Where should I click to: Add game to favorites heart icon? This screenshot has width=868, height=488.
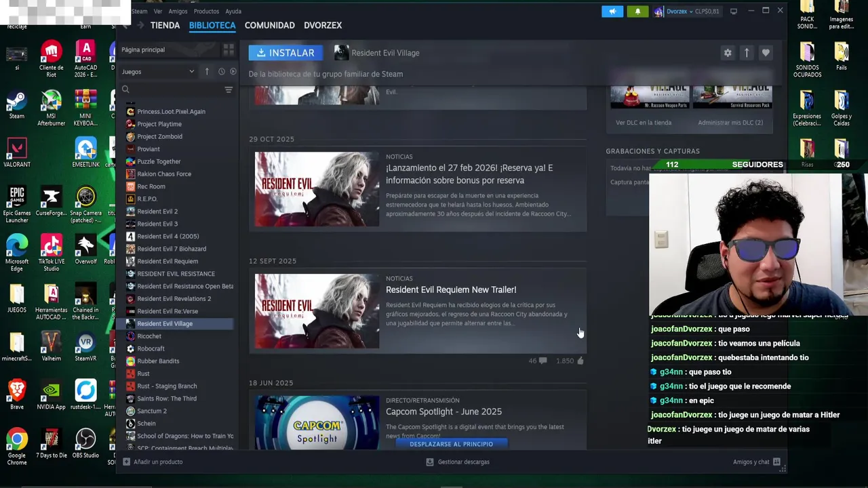pyautogui.click(x=766, y=53)
